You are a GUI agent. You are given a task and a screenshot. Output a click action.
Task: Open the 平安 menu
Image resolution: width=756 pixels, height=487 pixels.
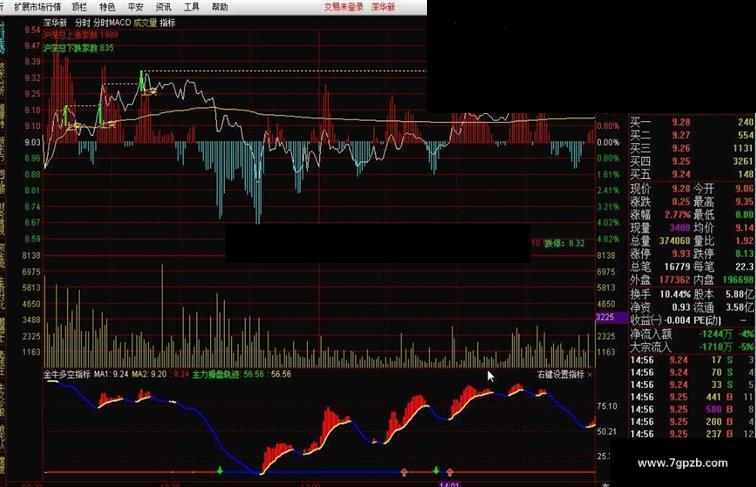point(135,7)
